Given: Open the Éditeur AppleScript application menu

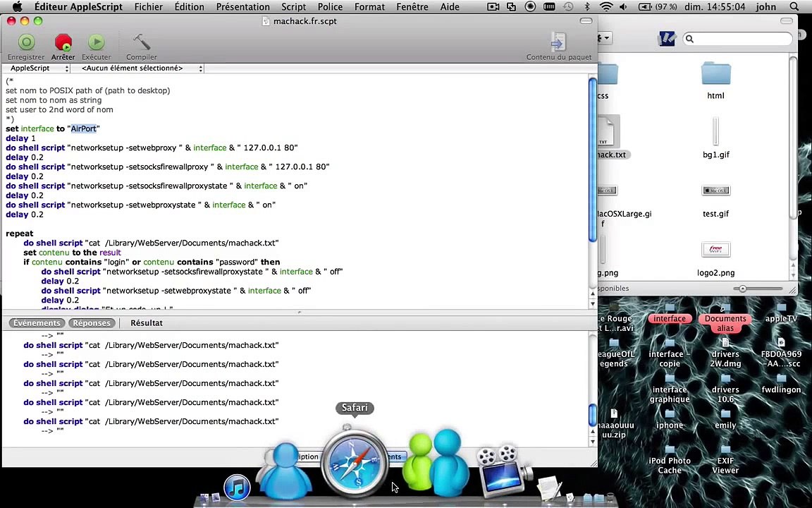Looking at the screenshot, I should click(x=78, y=7).
